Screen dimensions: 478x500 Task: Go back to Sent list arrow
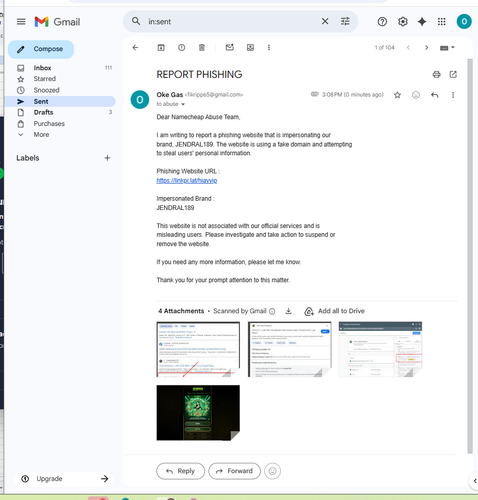point(135,48)
